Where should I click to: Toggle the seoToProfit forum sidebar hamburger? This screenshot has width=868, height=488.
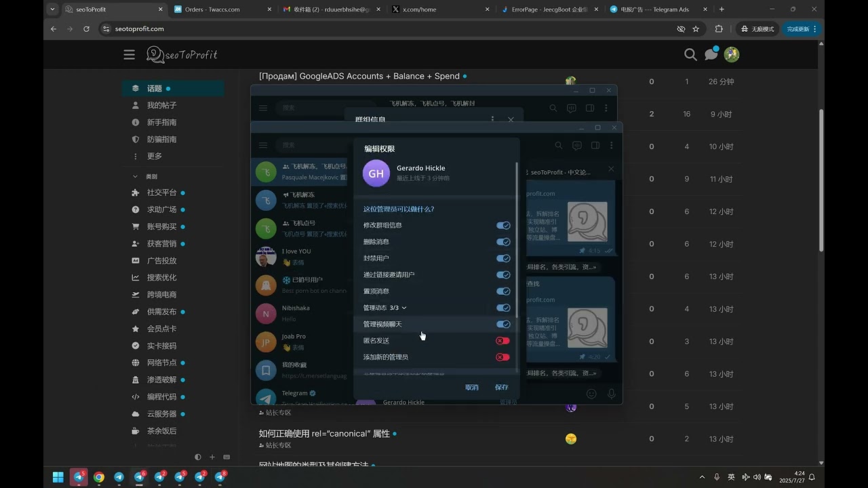click(x=130, y=55)
